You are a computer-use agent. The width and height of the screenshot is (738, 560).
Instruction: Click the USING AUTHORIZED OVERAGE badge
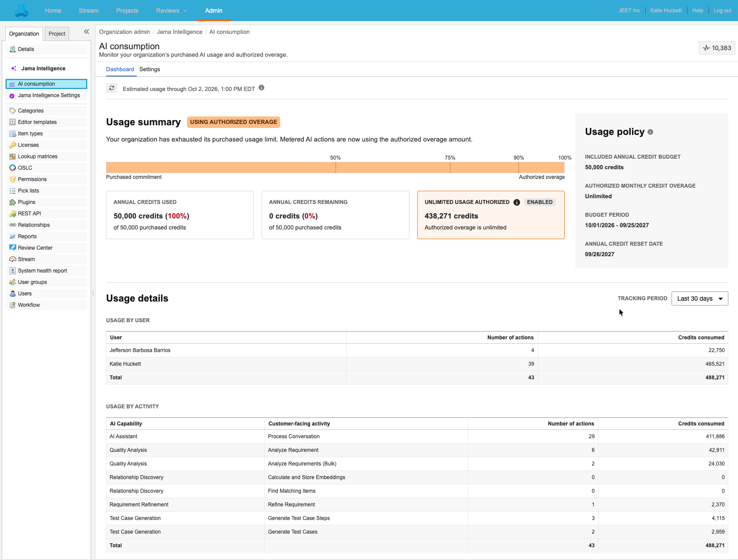point(234,122)
